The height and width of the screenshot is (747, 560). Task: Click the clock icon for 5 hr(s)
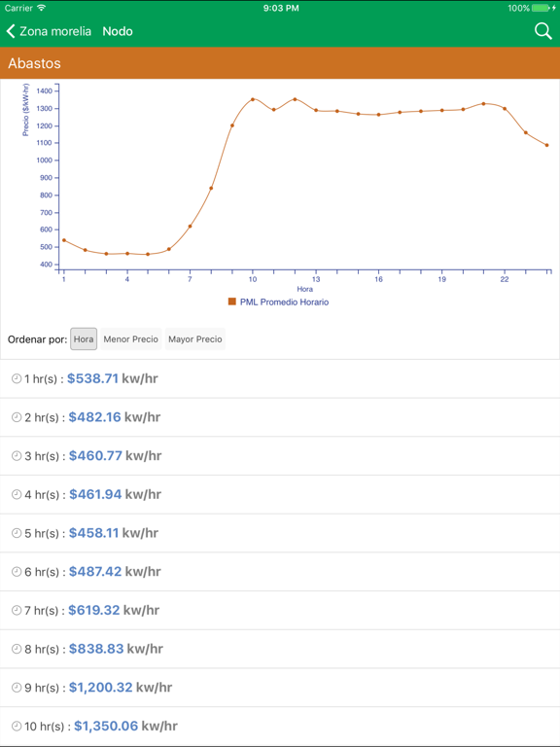[x=17, y=533]
